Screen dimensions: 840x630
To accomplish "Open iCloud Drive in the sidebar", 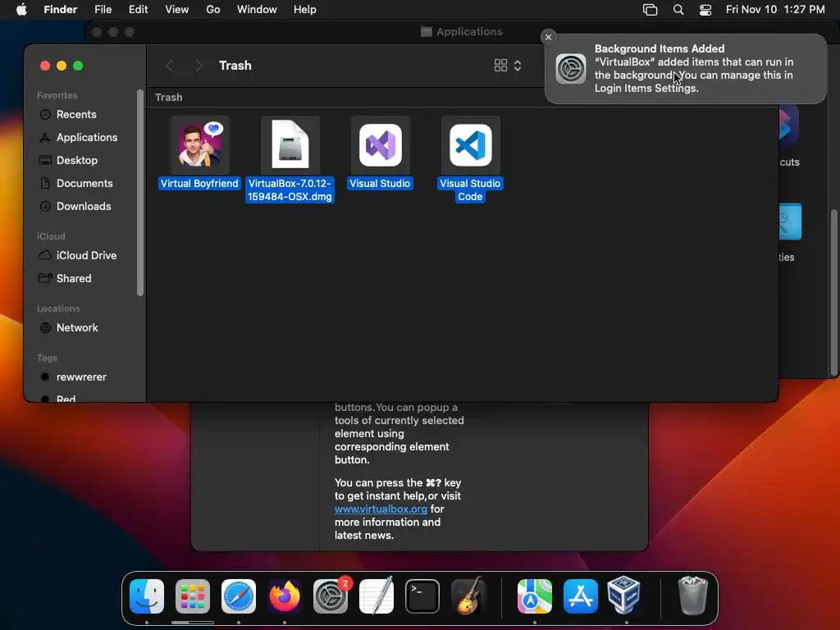I will [x=85, y=256].
